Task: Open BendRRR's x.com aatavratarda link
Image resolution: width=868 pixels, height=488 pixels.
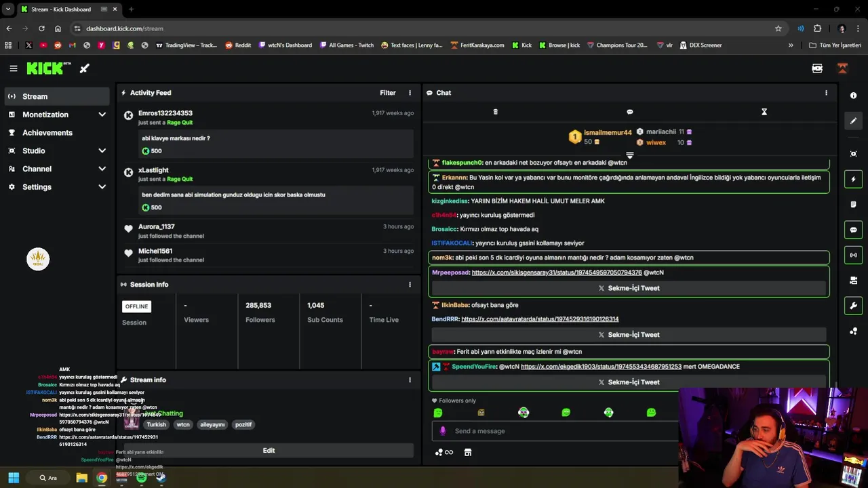Action: [x=540, y=319]
